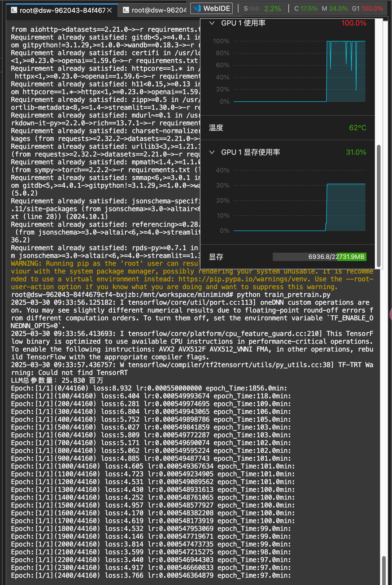
Task: Switch to the second root@dsw terminal tab
Action: click(159, 10)
